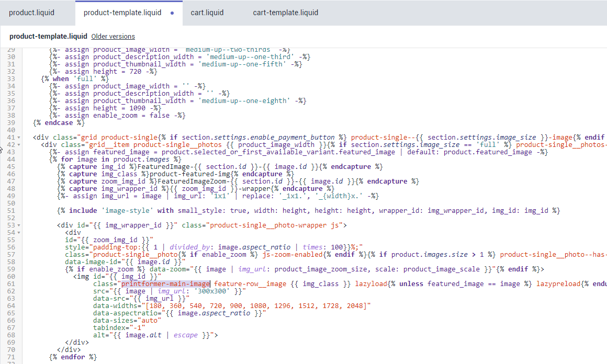Select the product-template.liquid tab
The height and width of the screenshot is (364, 607).
click(x=122, y=13)
